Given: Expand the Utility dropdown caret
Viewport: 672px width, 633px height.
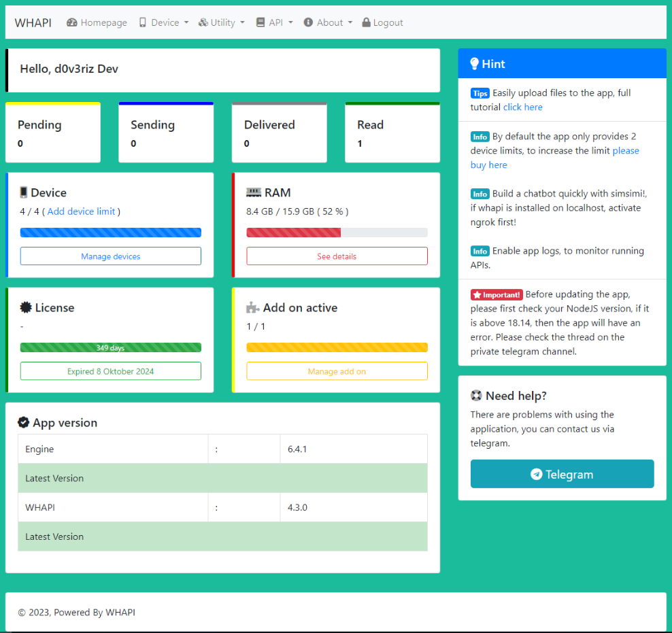Looking at the screenshot, I should pos(242,22).
